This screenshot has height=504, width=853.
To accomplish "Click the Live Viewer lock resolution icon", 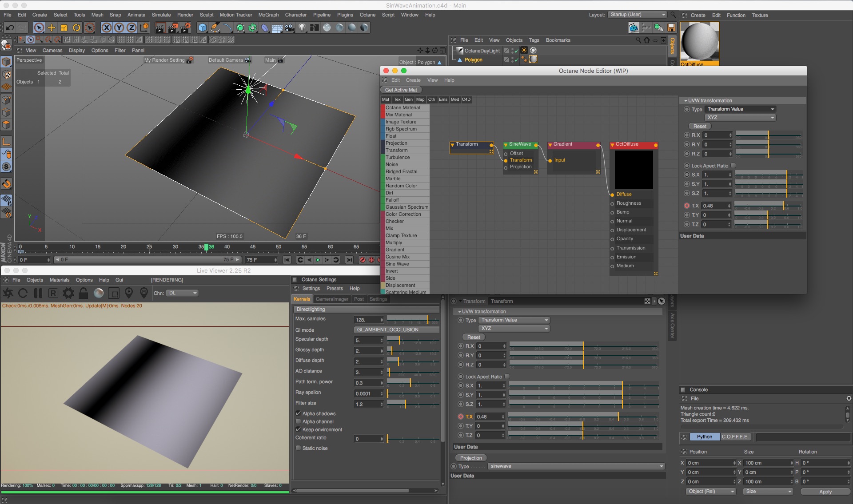I will (83, 293).
